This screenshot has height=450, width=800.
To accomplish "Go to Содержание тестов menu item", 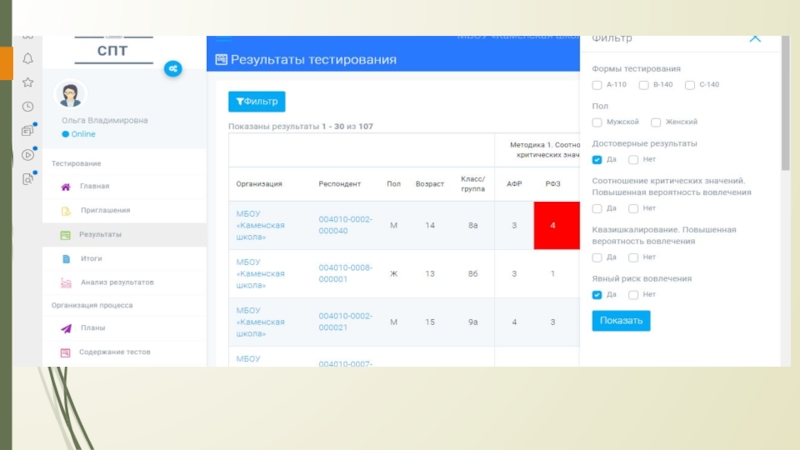I will (x=114, y=352).
